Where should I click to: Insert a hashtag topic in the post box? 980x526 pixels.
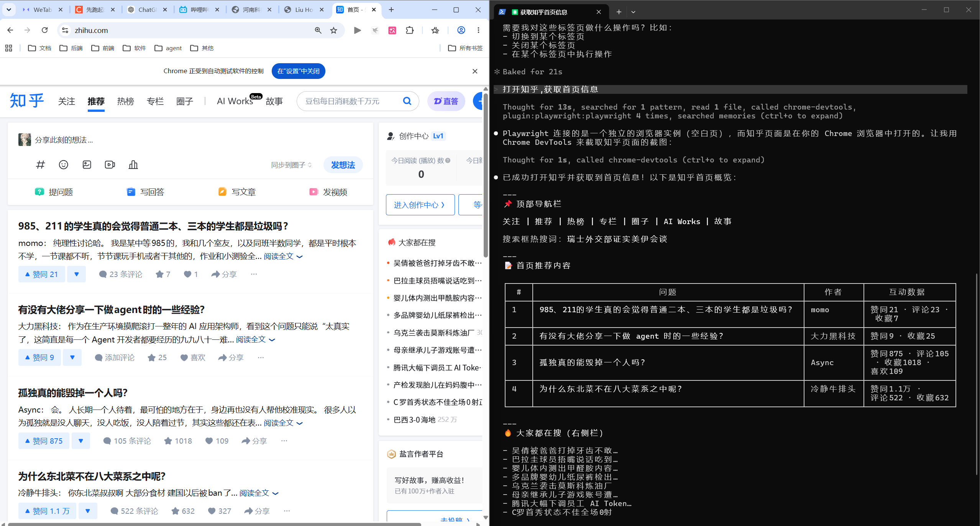[40, 165]
